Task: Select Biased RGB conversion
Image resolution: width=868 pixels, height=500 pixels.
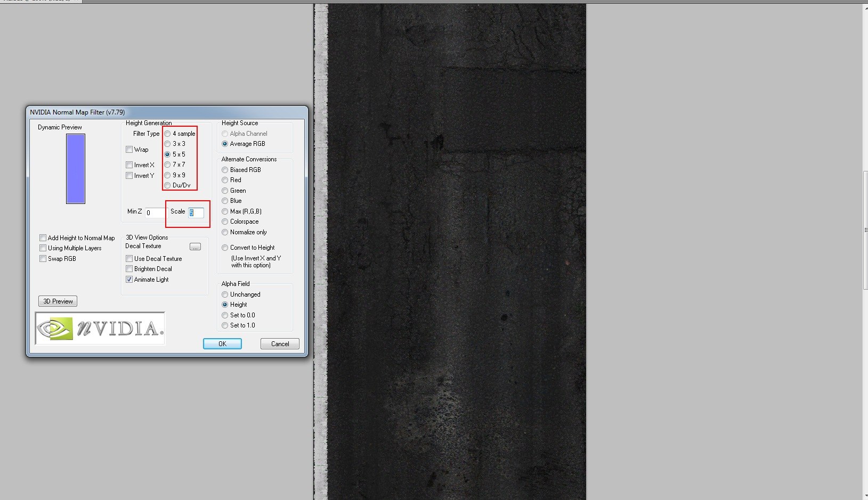Action: (x=225, y=170)
